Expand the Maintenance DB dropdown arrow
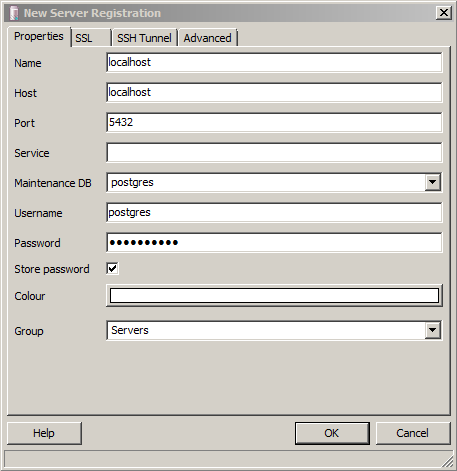The width and height of the screenshot is (457, 471). point(433,182)
